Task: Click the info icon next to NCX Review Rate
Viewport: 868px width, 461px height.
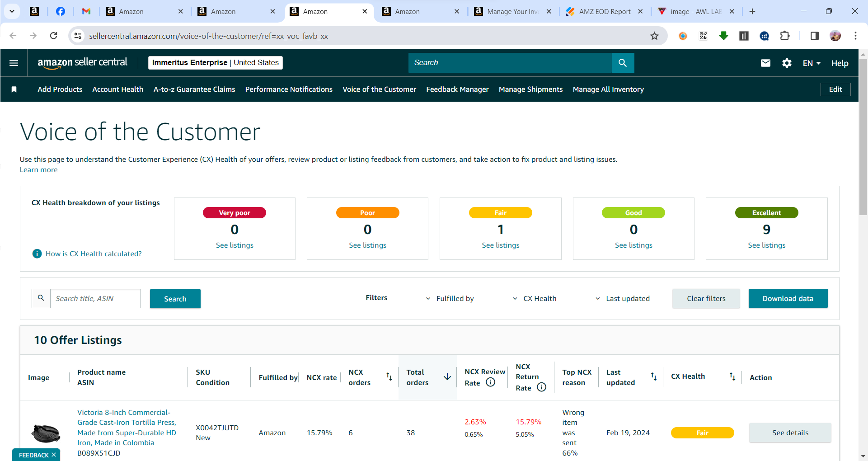Action: (x=490, y=382)
